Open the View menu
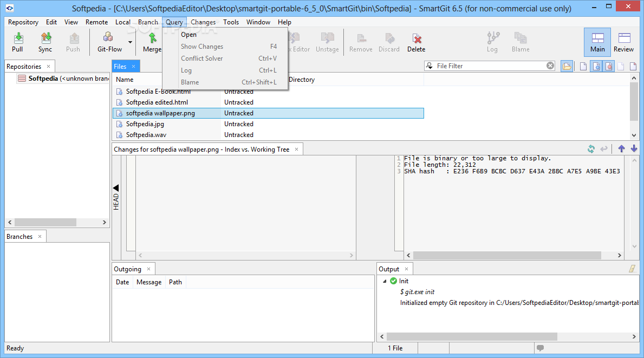644x358 pixels. click(71, 22)
